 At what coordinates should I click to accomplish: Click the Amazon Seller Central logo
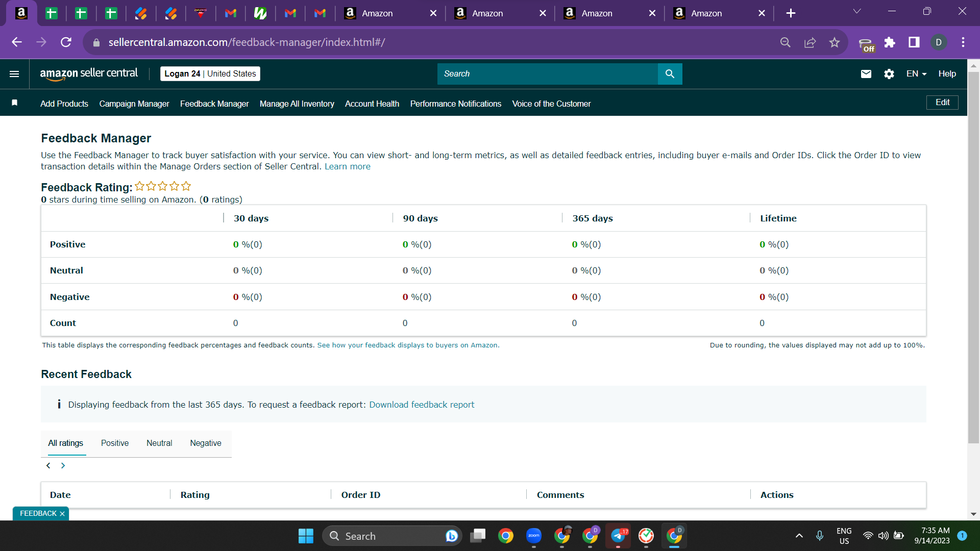point(89,74)
